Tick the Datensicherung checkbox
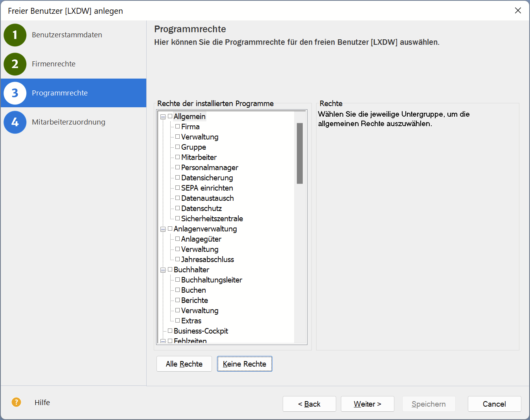 point(178,178)
